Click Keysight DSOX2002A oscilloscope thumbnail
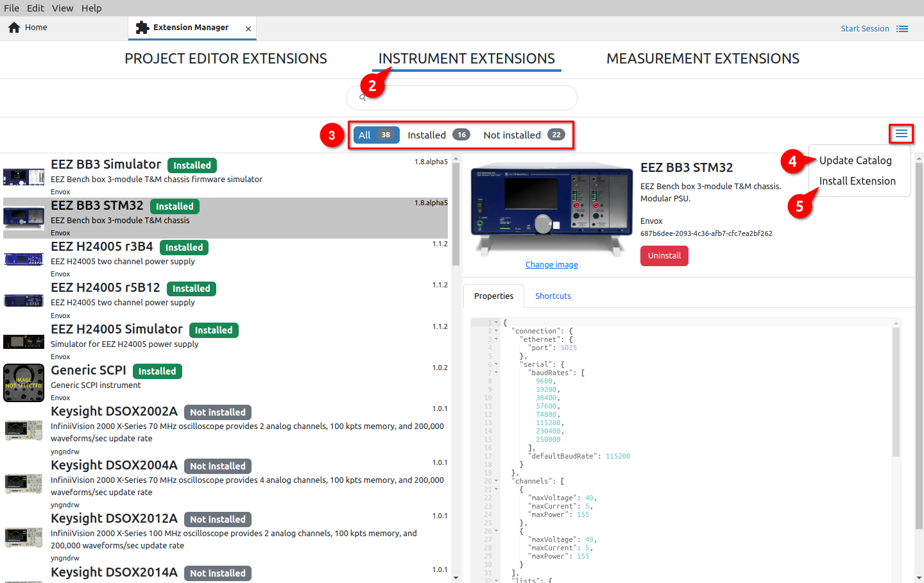This screenshot has width=924, height=583. click(x=24, y=430)
